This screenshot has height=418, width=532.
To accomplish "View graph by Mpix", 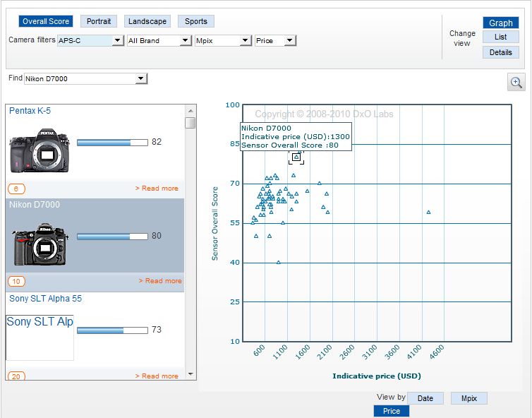I will click(469, 398).
